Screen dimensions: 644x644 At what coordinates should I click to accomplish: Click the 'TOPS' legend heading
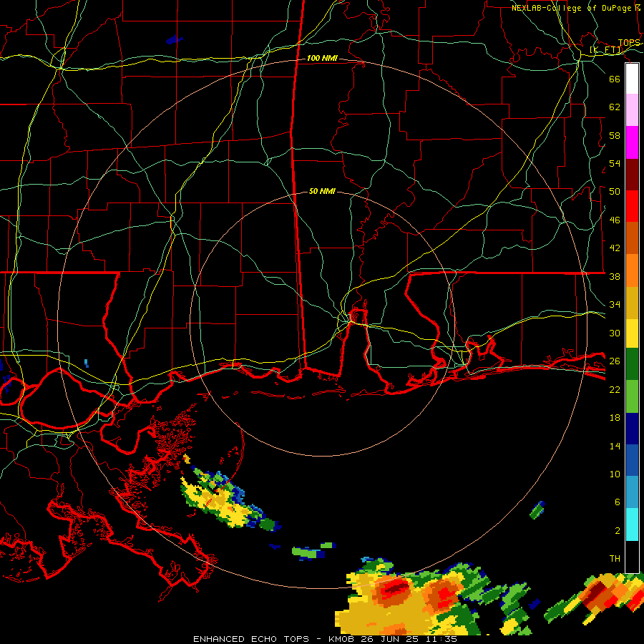629,42
